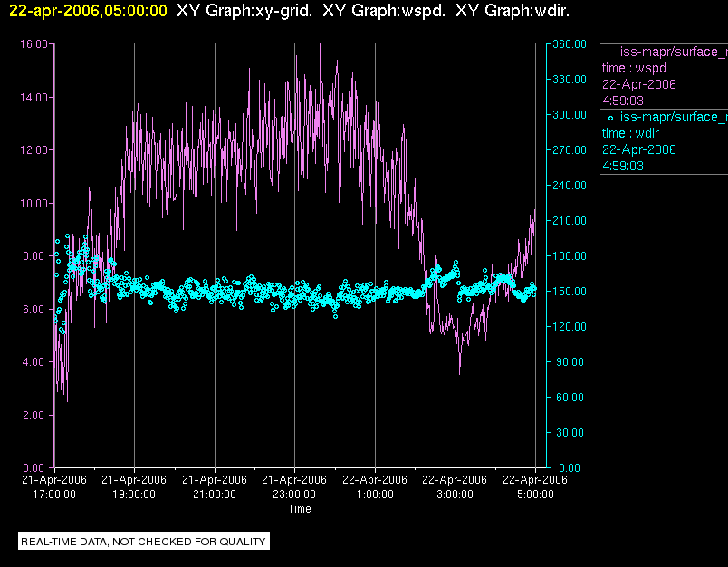Click the 'XY Graph:wdir.' title text

(512, 11)
